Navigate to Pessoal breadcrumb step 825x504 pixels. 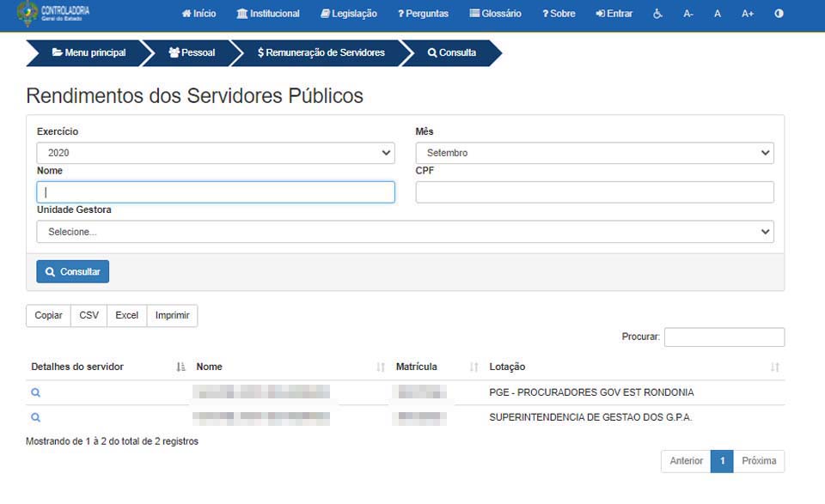[x=192, y=52]
